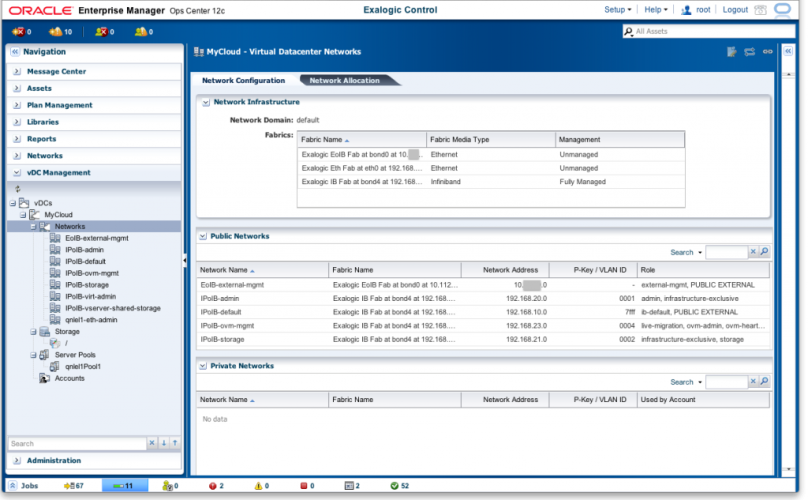Expand the Plan Management section
Image resolution: width=808 pixels, height=500 pixels.
[x=17, y=105]
